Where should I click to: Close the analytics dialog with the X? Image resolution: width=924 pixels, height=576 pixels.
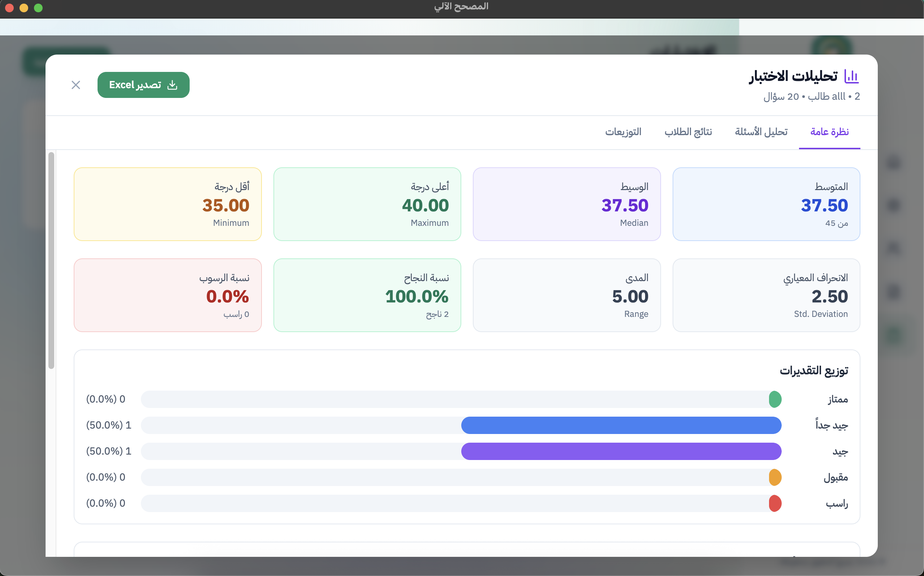(75, 85)
